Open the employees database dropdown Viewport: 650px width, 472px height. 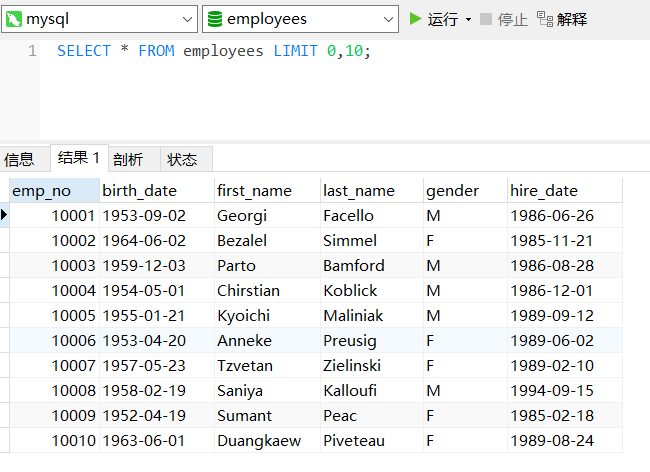pos(388,19)
